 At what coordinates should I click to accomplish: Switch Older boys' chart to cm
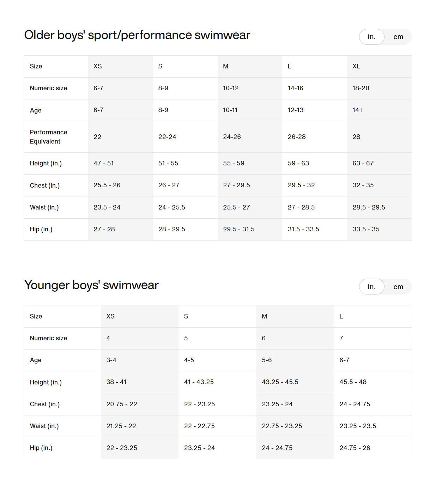398,37
